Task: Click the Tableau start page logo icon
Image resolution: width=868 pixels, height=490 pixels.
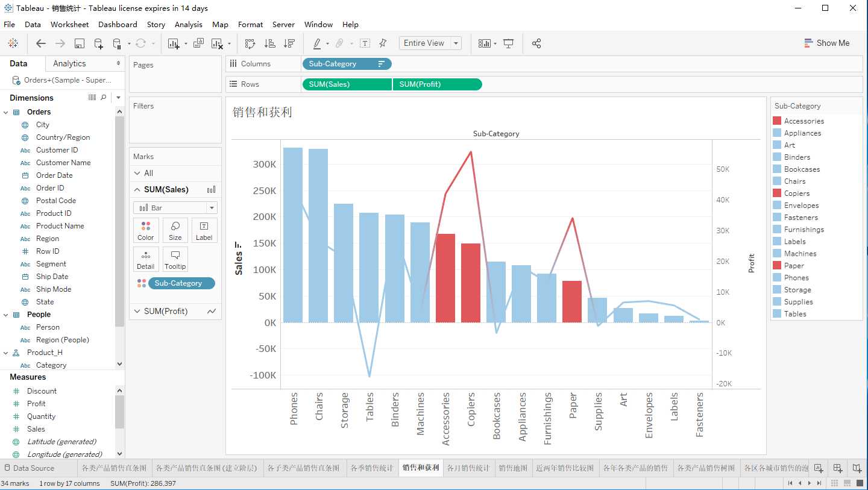Action: pos(13,43)
